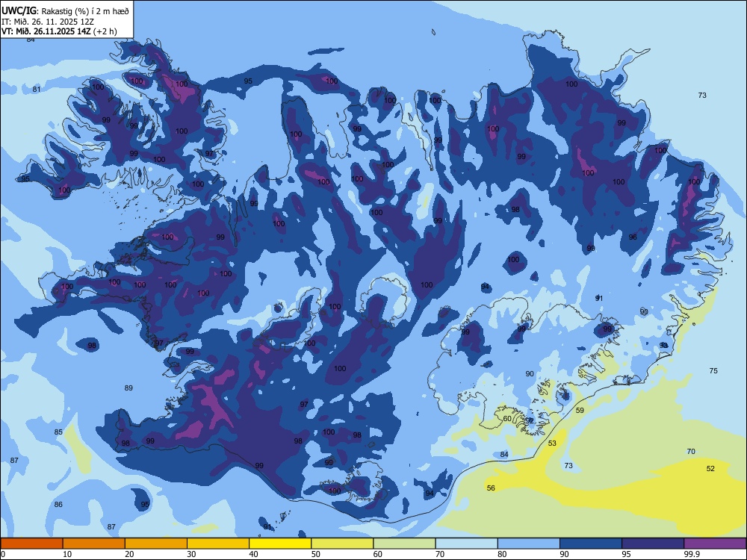
Task: Click the dark blue 90–95 legend swatch
Action: click(591, 544)
